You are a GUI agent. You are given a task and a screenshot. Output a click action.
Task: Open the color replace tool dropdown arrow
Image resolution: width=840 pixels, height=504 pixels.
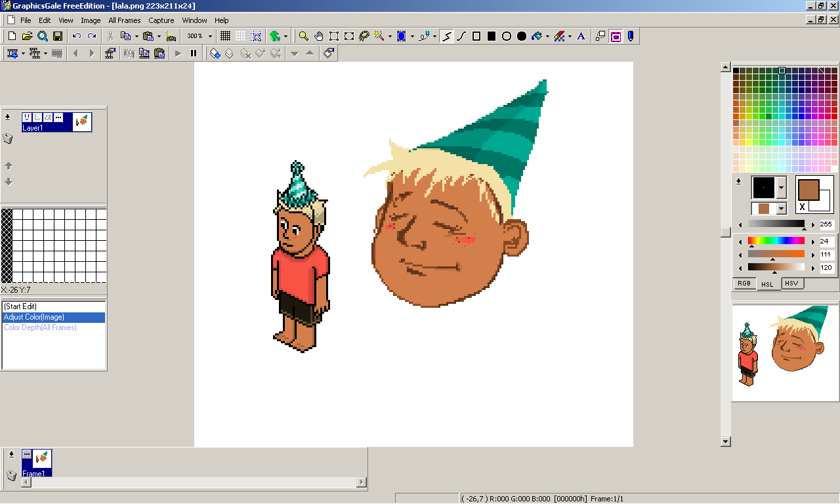point(570,36)
